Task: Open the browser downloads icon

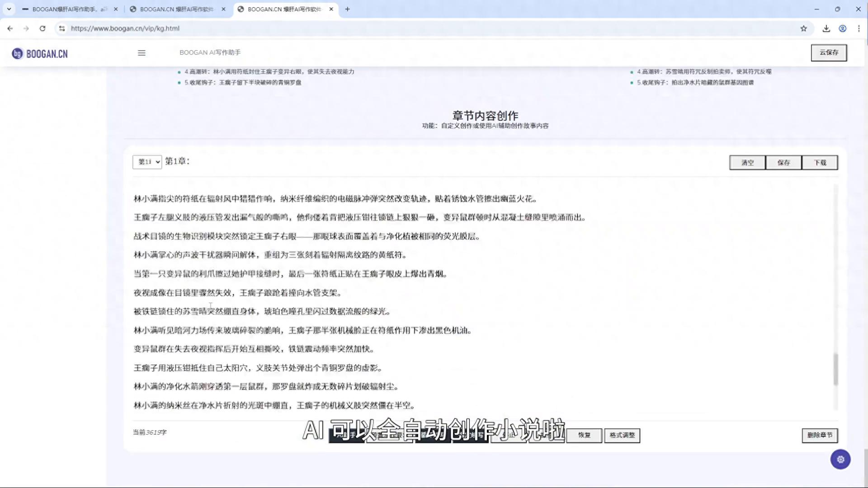Action: (826, 28)
